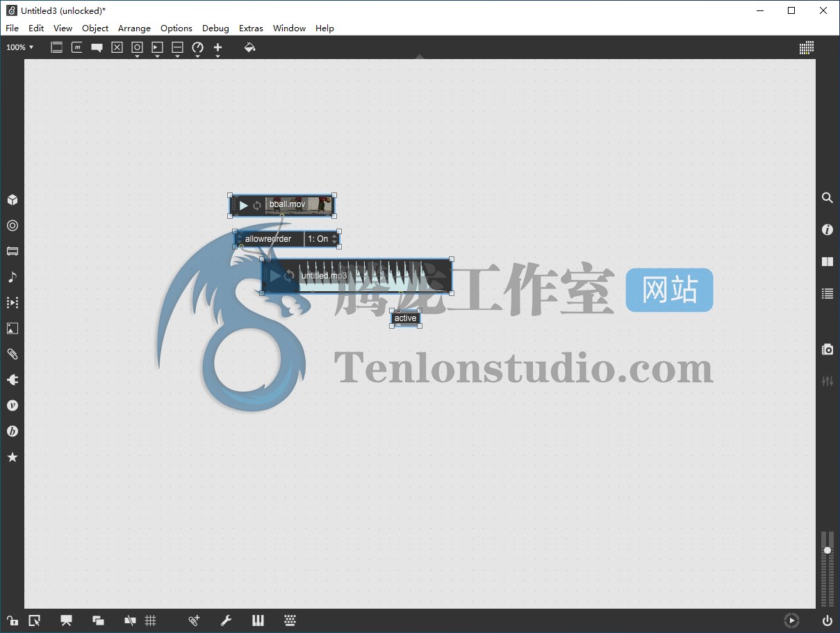Add a message box from top toolbar
840x633 pixels.
pyautogui.click(x=77, y=47)
